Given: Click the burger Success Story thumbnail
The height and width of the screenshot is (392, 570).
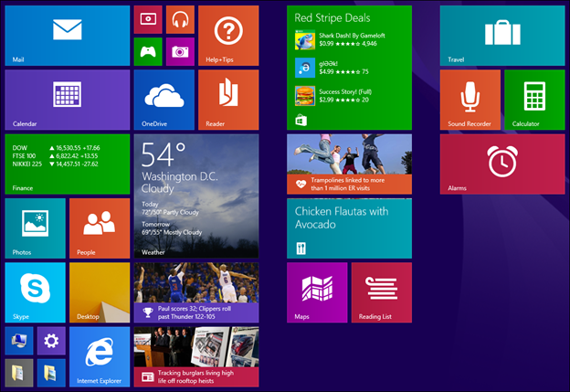Looking at the screenshot, I should [x=305, y=96].
